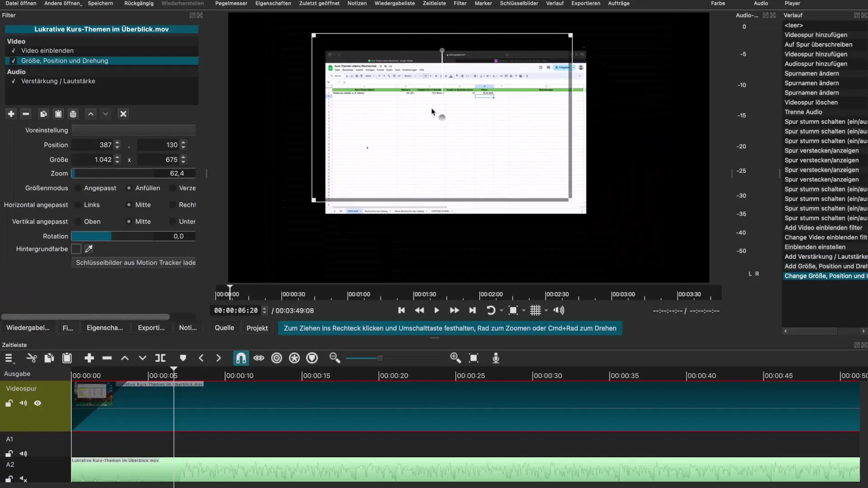Screen dimensions: 868x488
Task: Record audio with microphone icon
Action: coord(496,358)
